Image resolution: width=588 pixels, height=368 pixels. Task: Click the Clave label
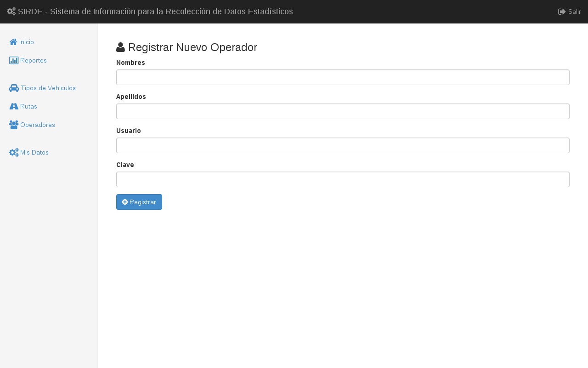[x=125, y=165]
